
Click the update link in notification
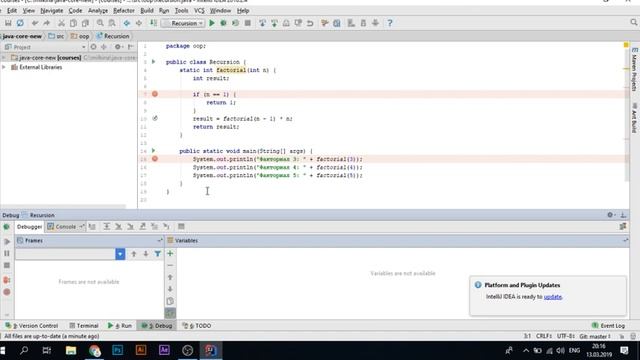coord(553,297)
